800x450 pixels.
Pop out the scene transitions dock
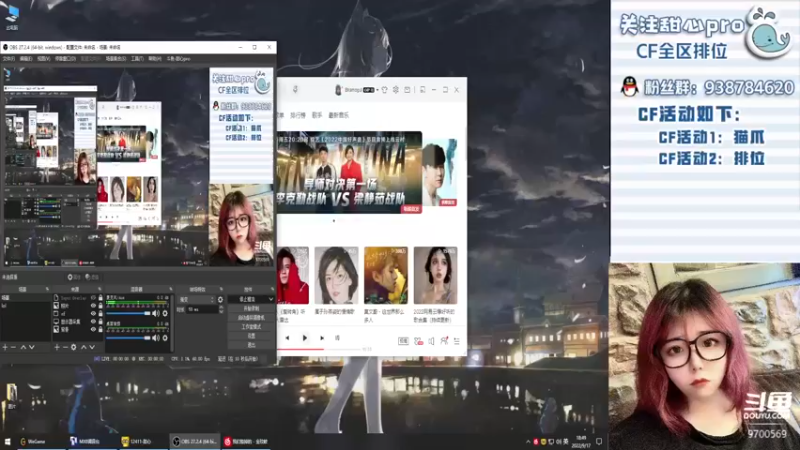tap(221, 289)
